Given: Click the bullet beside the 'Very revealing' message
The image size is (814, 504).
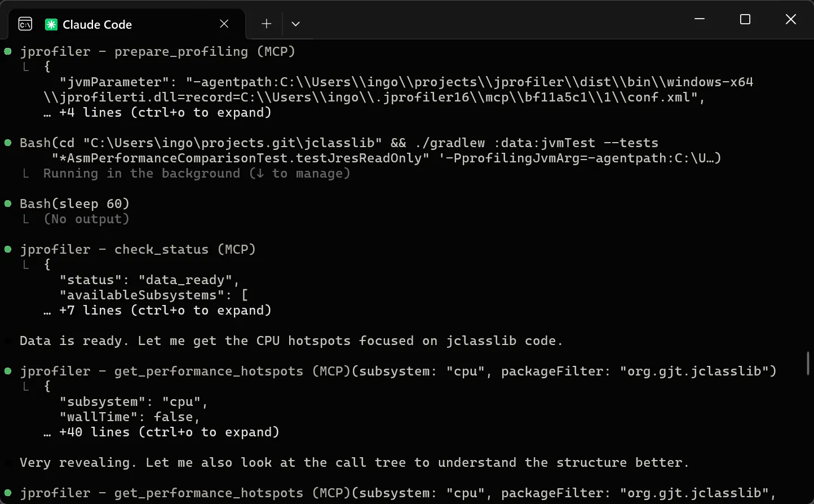Looking at the screenshot, I should coord(8,461).
